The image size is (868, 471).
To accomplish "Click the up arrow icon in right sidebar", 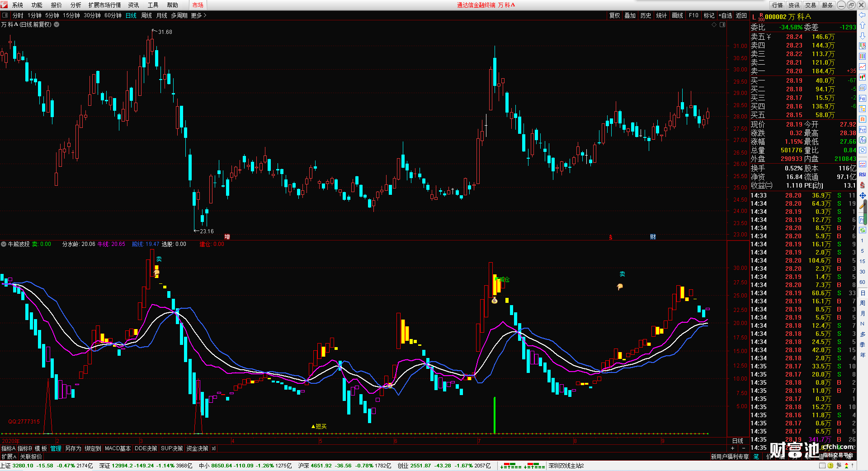I will coord(863,25).
